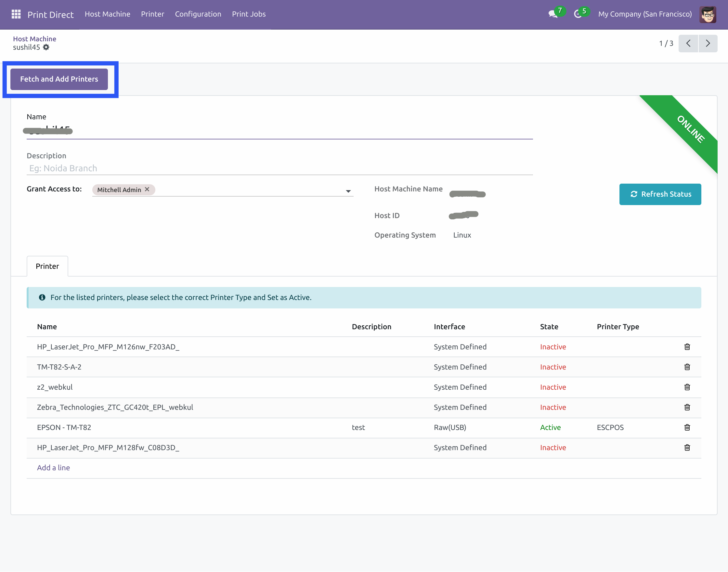Open the apps grid icon

point(15,14)
